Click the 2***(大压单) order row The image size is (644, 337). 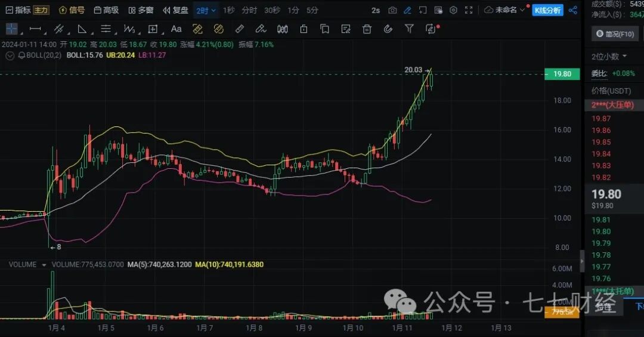(x=614, y=105)
